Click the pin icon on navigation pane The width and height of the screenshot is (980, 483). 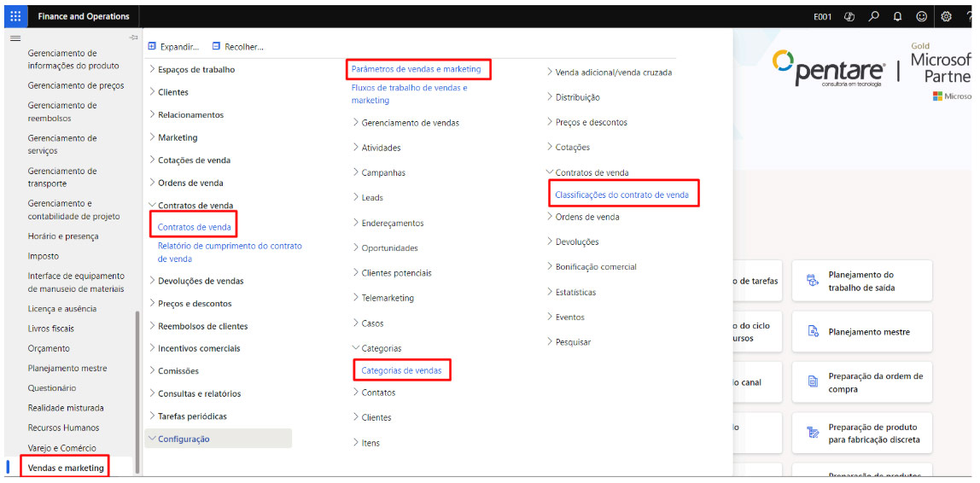tap(132, 38)
